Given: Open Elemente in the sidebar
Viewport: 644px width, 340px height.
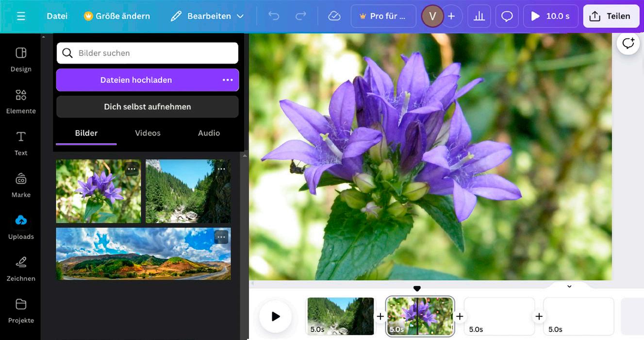Looking at the screenshot, I should pos(21,101).
